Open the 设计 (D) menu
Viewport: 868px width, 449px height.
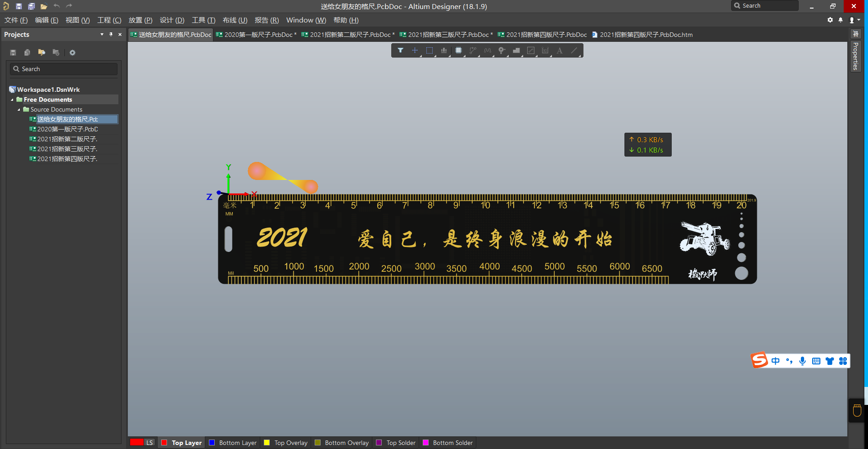[172, 20]
